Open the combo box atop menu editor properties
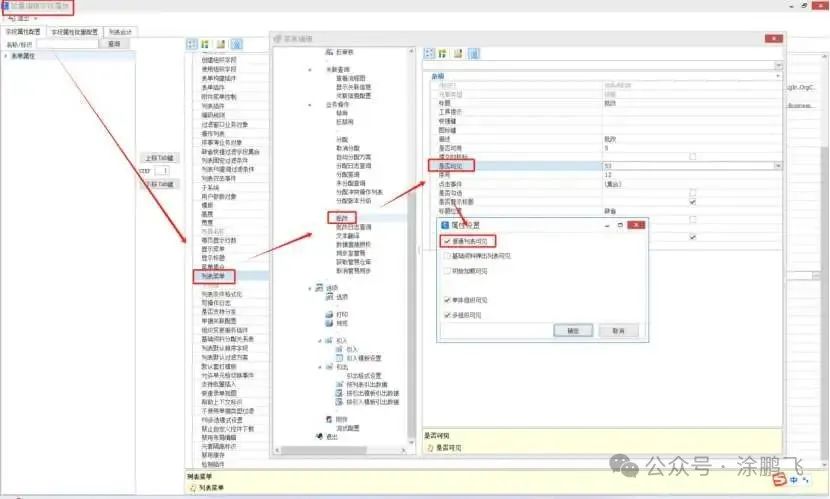The width and height of the screenshot is (830, 499). pyautogui.click(x=602, y=65)
